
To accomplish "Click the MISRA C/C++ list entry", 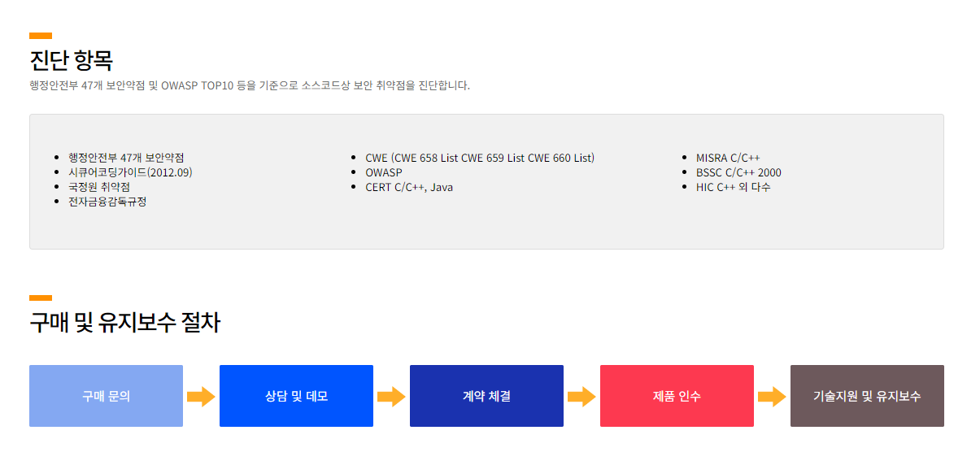I will [x=728, y=158].
